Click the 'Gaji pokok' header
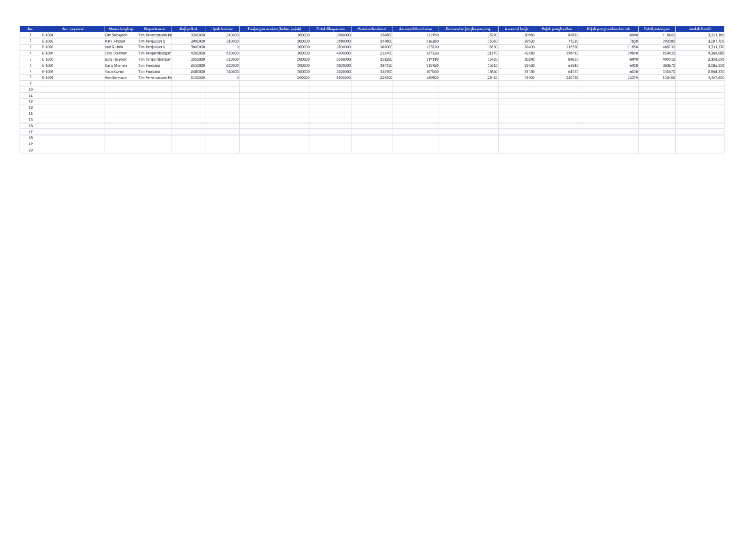Screen dimensions: 756x535 tap(189, 29)
